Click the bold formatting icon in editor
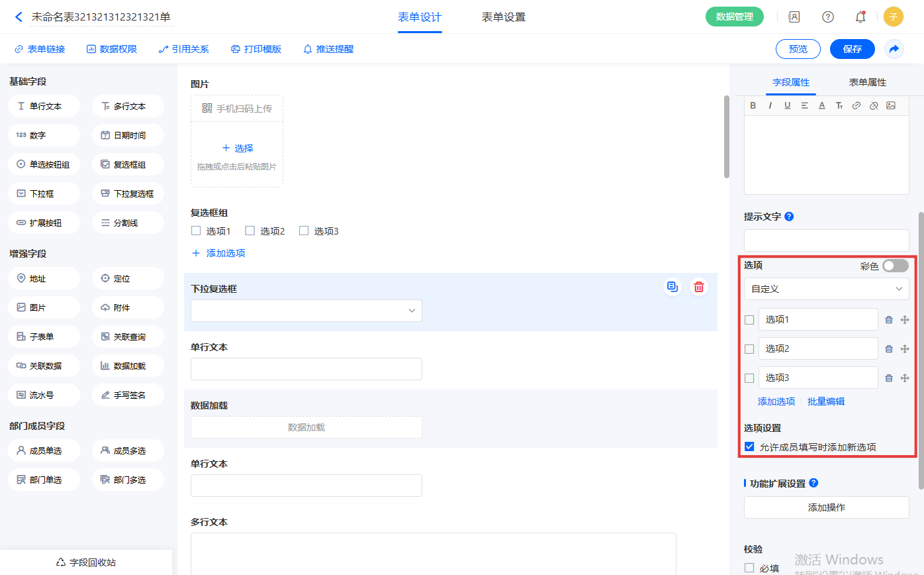The image size is (924, 575). 753,105
